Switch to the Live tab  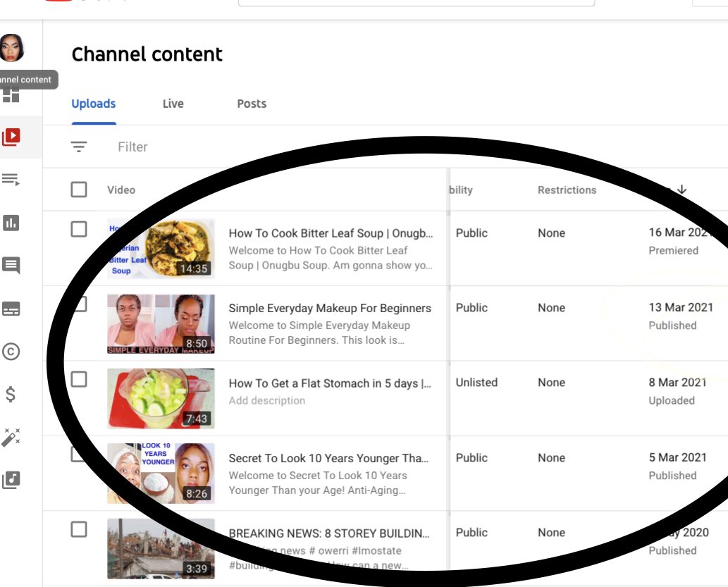173,104
